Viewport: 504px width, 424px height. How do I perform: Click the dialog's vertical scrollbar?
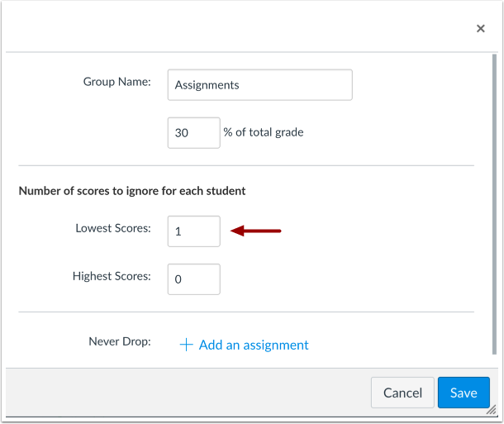[494, 204]
